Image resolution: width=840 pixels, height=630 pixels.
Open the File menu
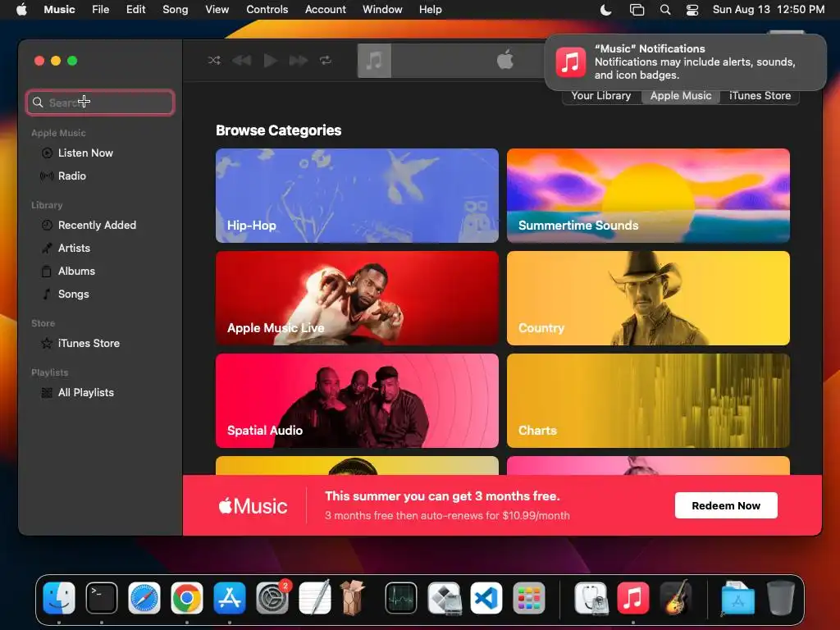coord(100,10)
